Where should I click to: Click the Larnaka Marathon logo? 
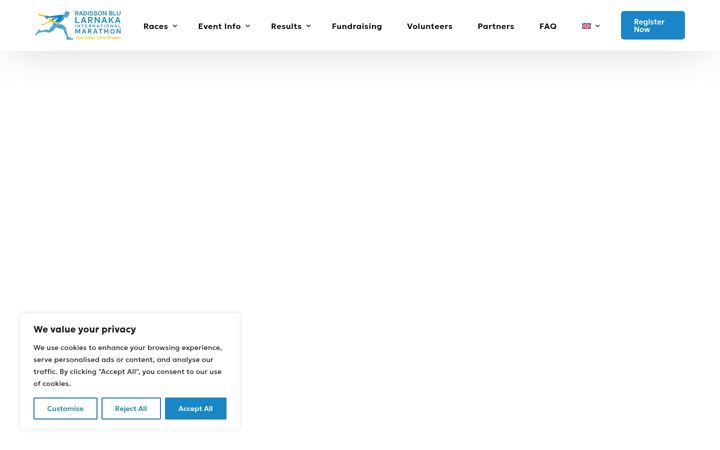pyautogui.click(x=78, y=25)
